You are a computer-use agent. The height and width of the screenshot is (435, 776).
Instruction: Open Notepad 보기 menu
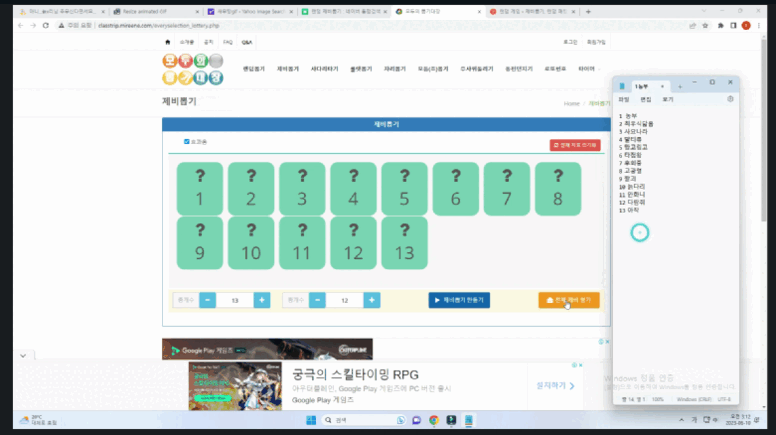tap(668, 99)
